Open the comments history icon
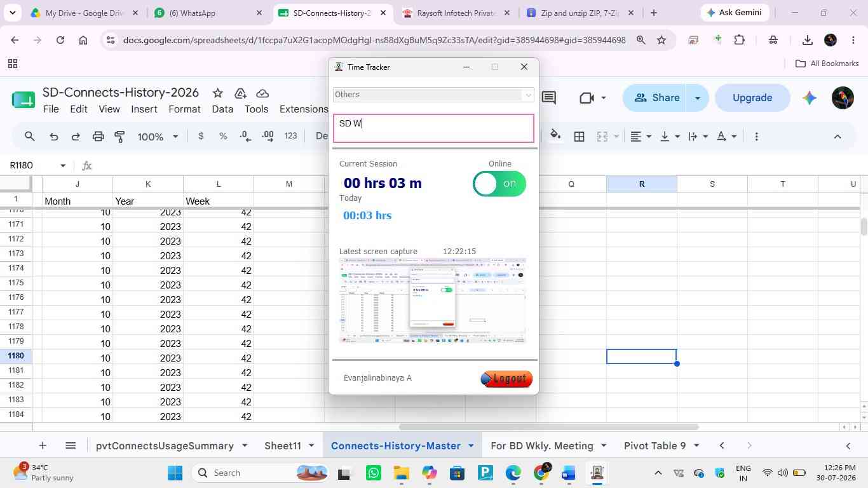Viewport: 868px width, 488px height. (x=549, y=98)
